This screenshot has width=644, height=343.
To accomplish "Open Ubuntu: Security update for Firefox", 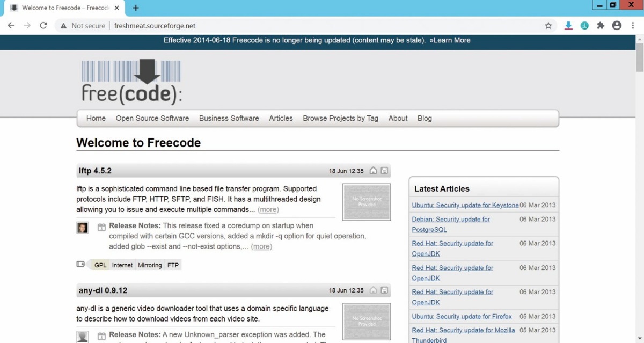I will coord(462,316).
